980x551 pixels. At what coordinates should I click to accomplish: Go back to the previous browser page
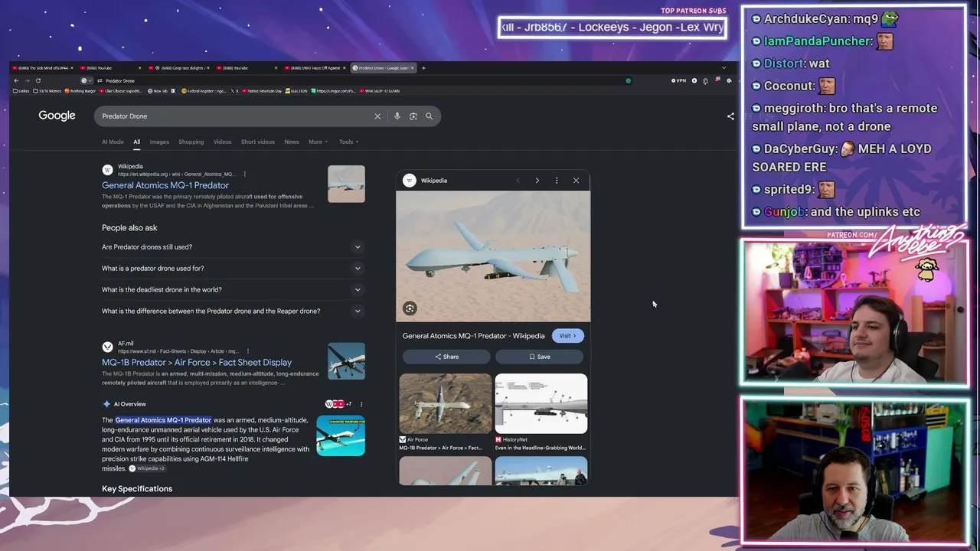tap(16, 80)
